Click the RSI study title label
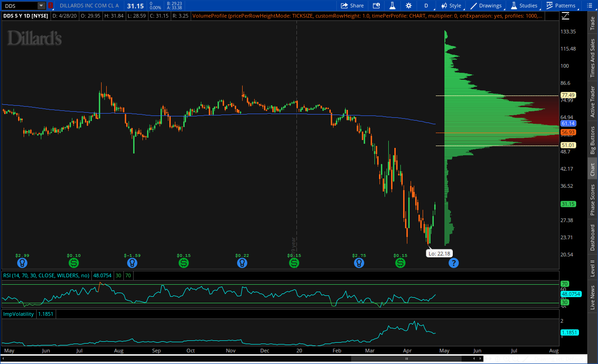 pos(46,275)
